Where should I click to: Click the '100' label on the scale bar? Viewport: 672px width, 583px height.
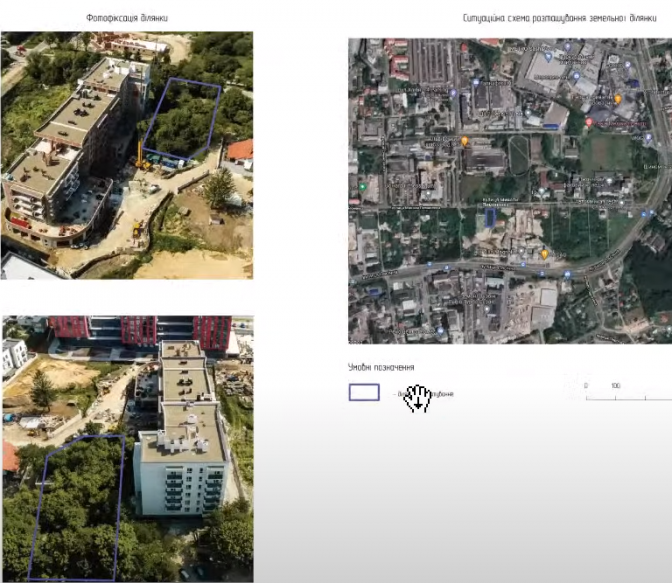tap(615, 385)
